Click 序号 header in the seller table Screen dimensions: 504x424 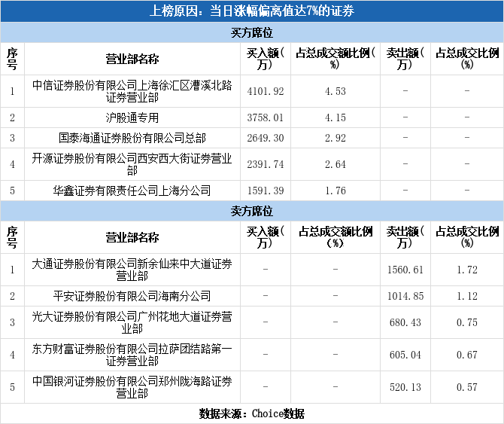click(x=12, y=237)
